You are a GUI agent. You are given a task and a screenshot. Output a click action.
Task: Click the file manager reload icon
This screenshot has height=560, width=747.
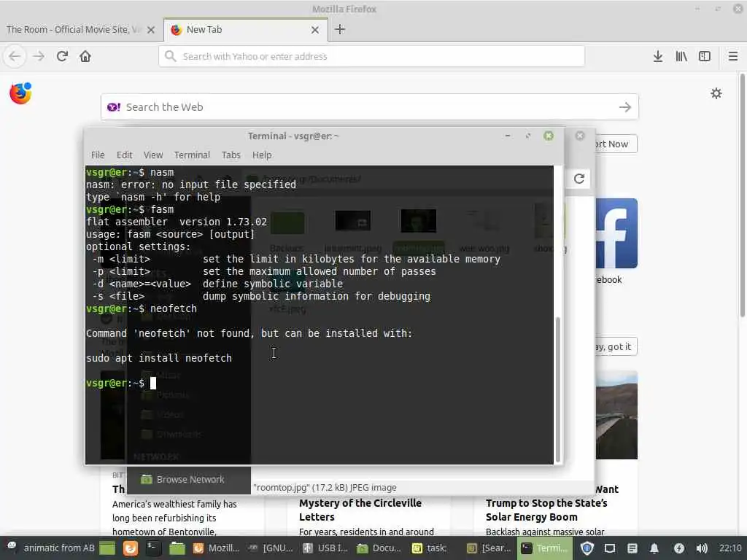click(x=579, y=179)
